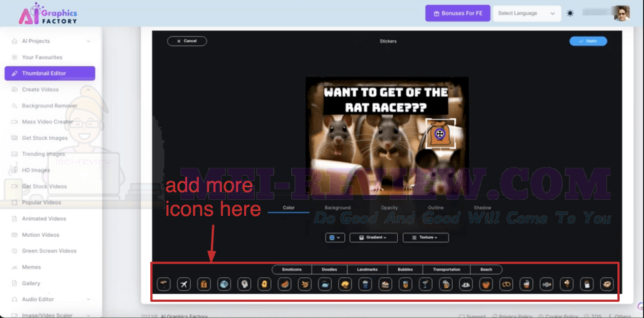The image size is (644, 318).
Task: Add the blue cup sticker
Action: click(x=365, y=284)
